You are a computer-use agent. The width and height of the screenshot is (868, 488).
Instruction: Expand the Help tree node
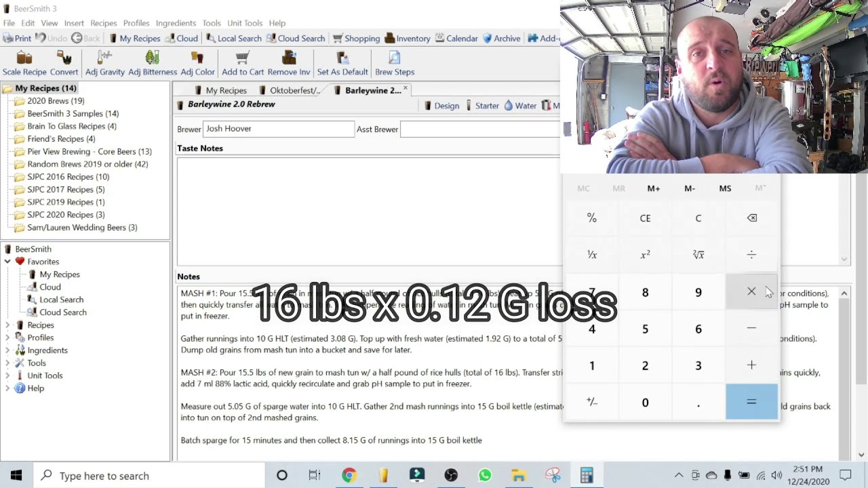(x=7, y=388)
